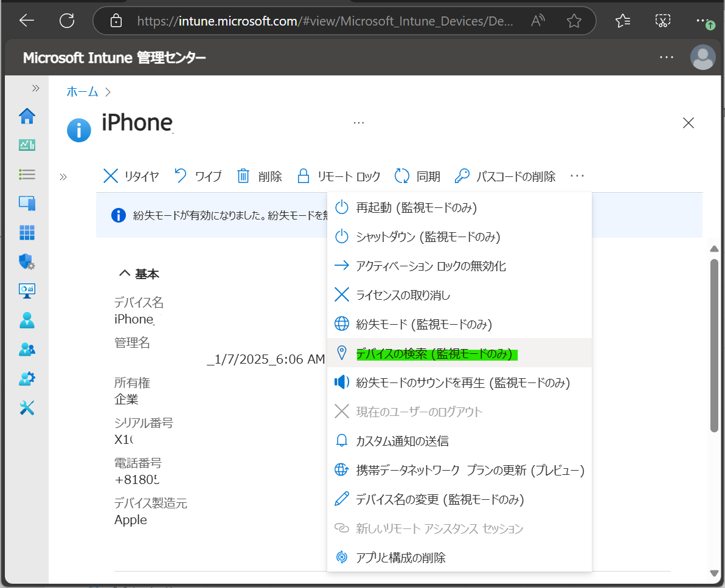Image resolution: width=725 pixels, height=588 pixels.
Task: Click the intune.microsoft.com address bar URL
Action: click(325, 21)
